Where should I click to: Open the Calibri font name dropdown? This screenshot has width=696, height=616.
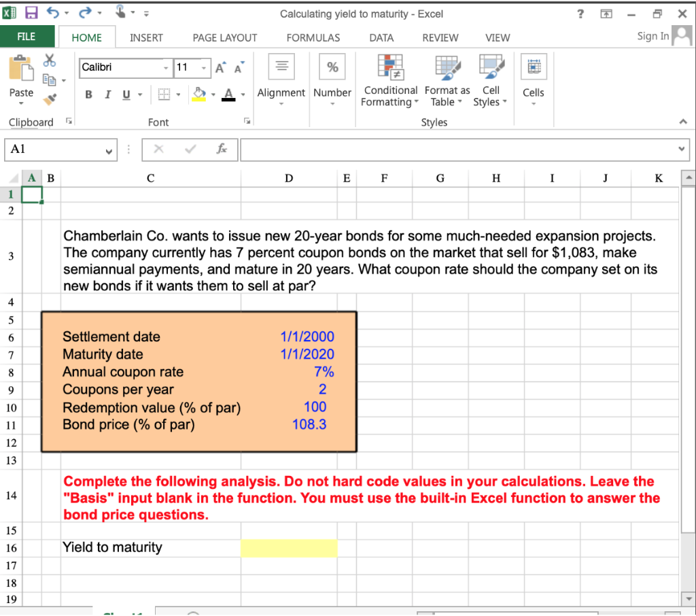tap(165, 68)
